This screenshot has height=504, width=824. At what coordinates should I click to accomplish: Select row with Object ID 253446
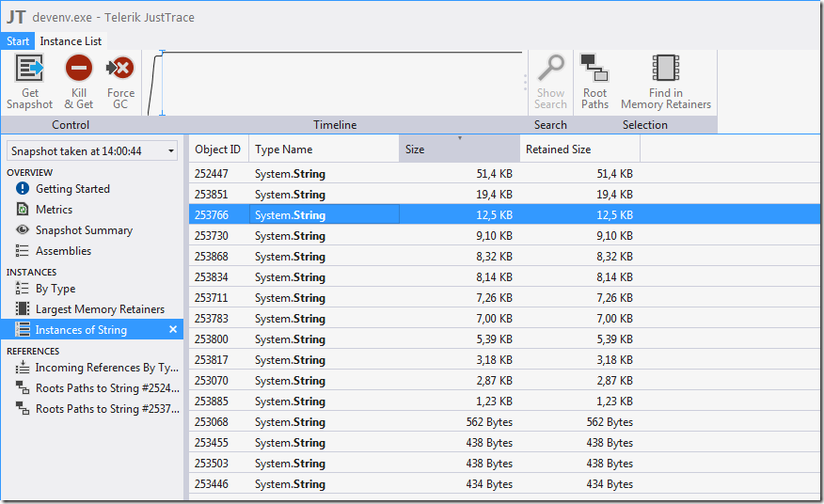pyautogui.click(x=504, y=483)
